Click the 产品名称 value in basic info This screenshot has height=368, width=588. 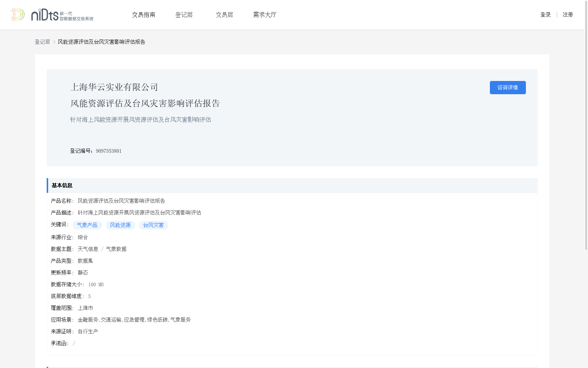[x=121, y=201]
